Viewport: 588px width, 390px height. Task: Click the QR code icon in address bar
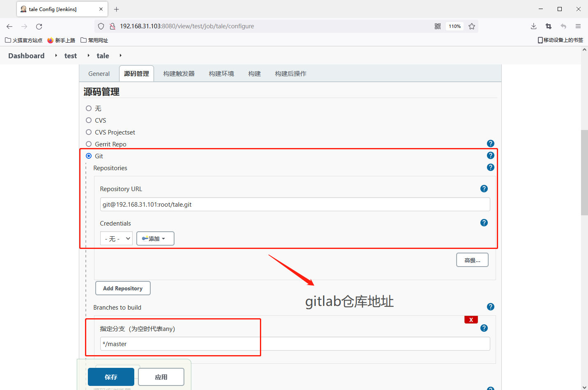click(438, 26)
